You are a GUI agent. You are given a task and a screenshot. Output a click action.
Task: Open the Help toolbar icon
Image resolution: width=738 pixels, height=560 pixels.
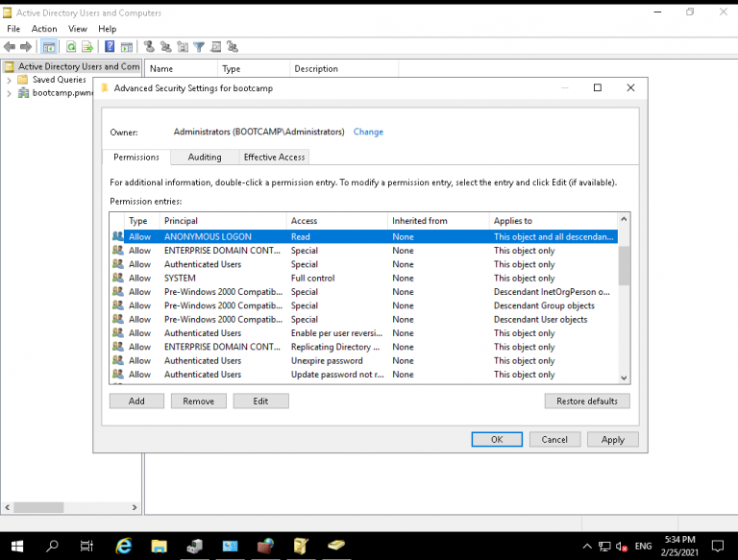coord(111,46)
